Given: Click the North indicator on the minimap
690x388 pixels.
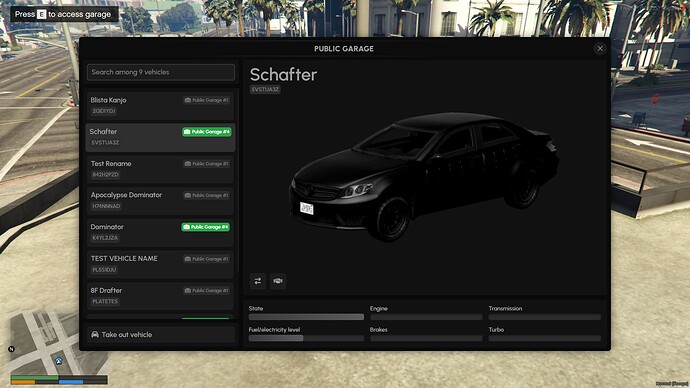Looking at the screenshot, I should pyautogui.click(x=11, y=349).
